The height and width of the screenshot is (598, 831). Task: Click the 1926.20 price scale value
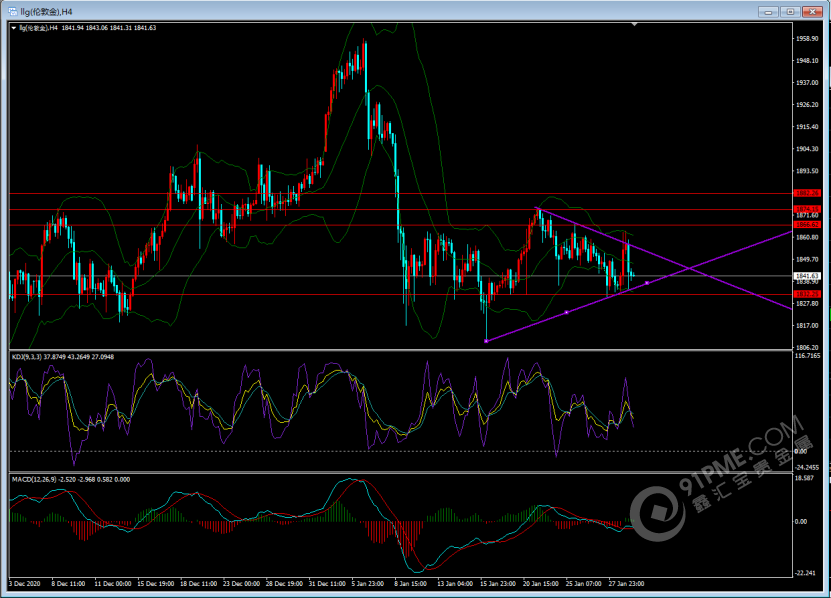point(807,105)
